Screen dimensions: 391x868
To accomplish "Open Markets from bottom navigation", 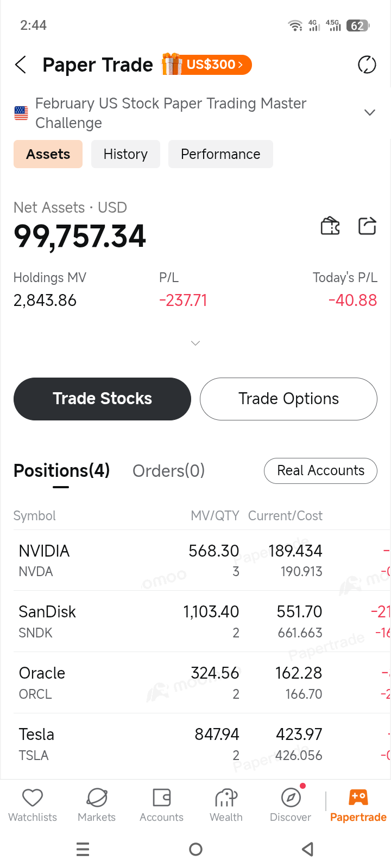I will pos(97,806).
